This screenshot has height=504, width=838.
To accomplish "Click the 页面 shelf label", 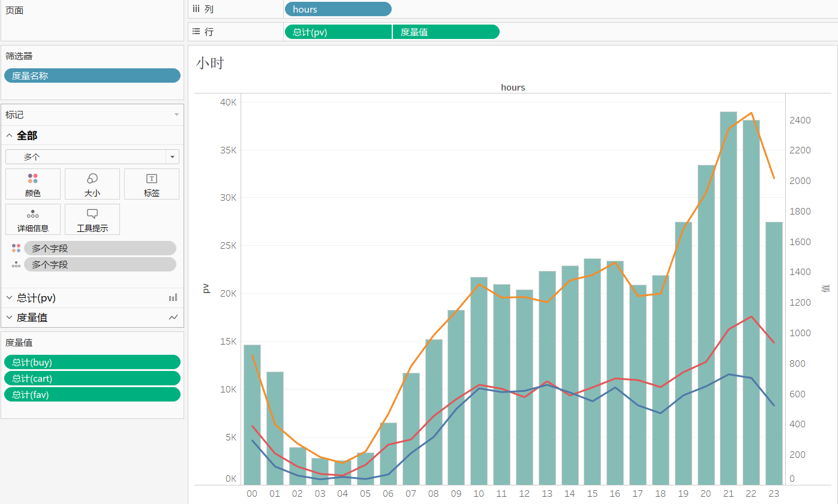I will click(x=14, y=10).
